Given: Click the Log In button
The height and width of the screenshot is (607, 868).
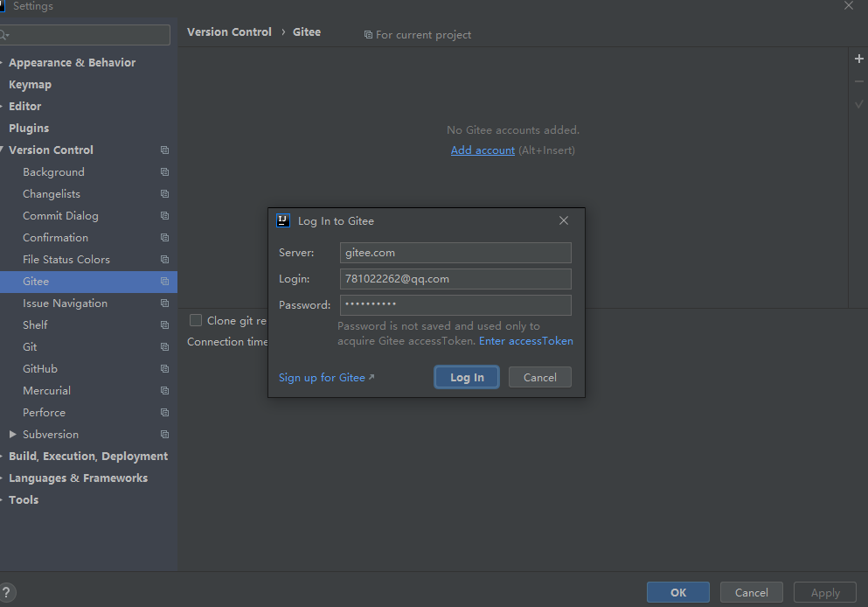Looking at the screenshot, I should point(467,377).
